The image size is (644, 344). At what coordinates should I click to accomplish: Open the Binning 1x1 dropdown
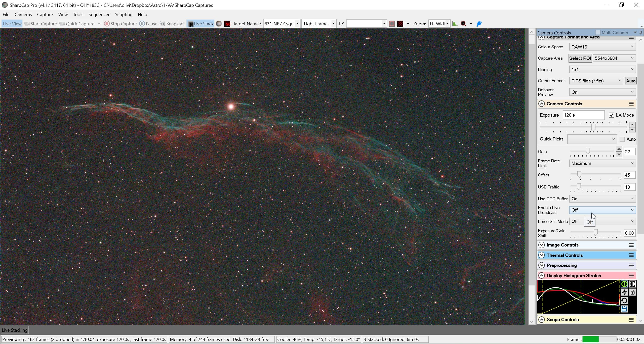coord(602,69)
